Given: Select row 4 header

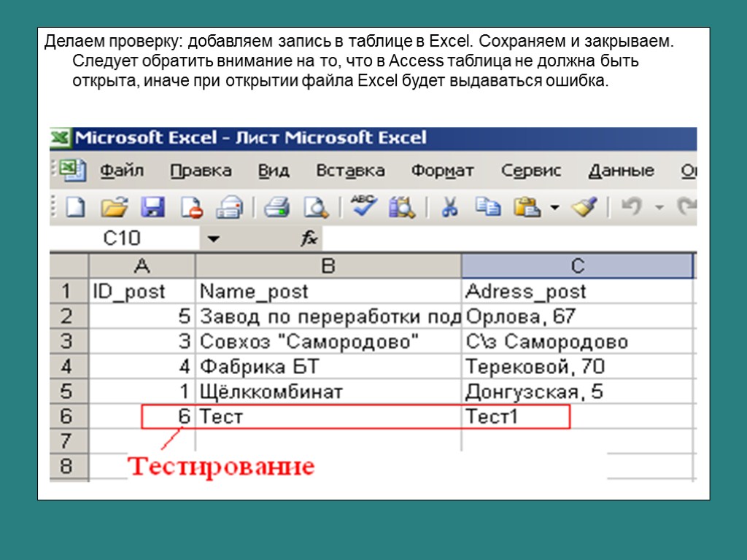Looking at the screenshot, I should pos(69,366).
